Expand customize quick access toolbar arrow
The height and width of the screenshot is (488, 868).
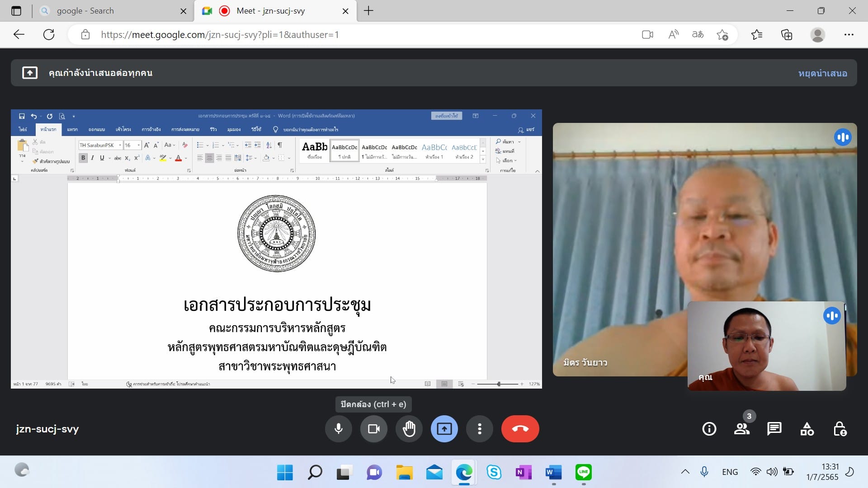click(74, 116)
